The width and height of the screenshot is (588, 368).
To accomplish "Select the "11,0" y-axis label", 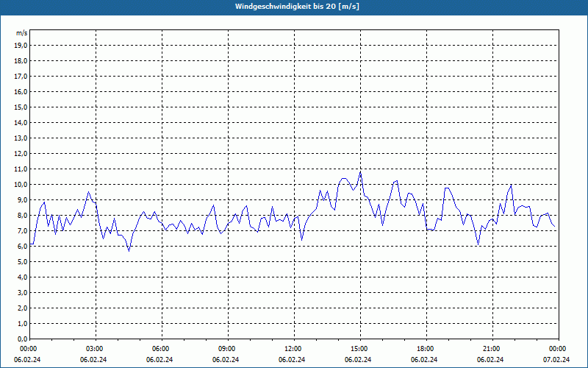I will (21, 169).
